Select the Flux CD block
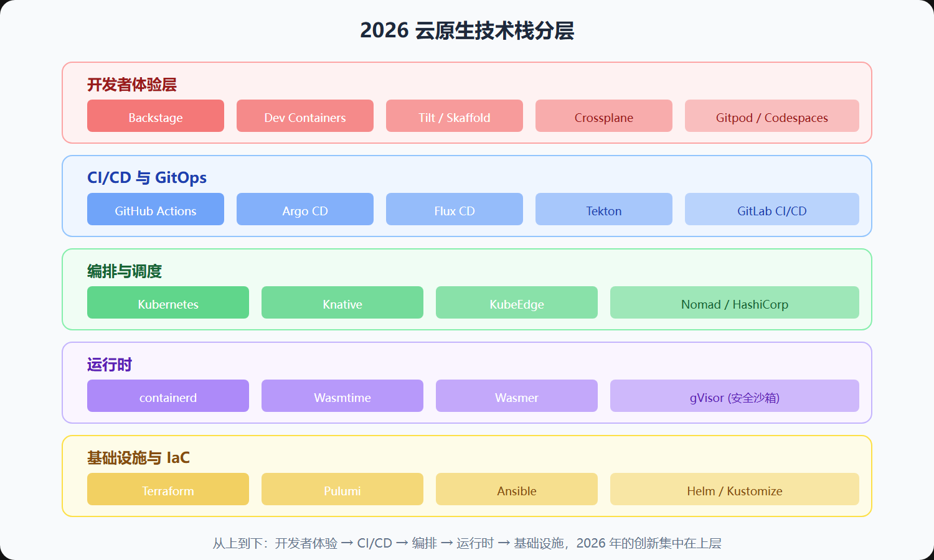 tap(455, 209)
